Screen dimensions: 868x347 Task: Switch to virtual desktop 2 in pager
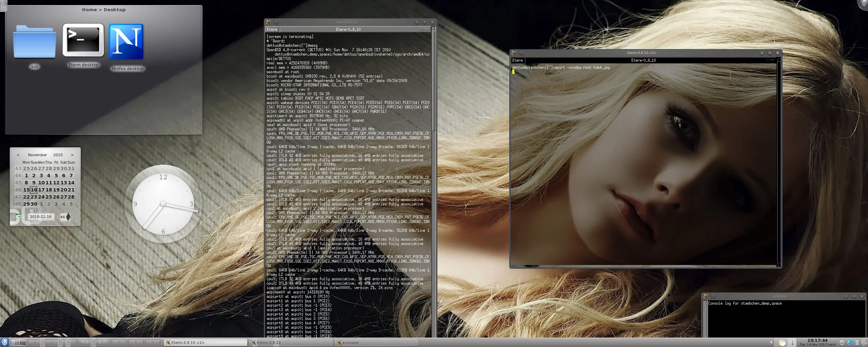[35, 342]
